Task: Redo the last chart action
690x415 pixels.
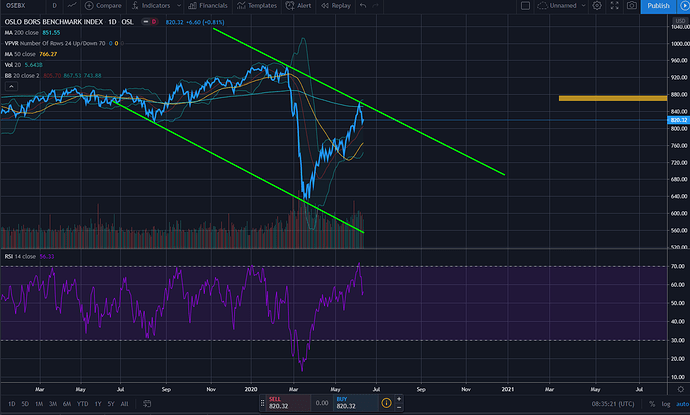Action: [375, 6]
